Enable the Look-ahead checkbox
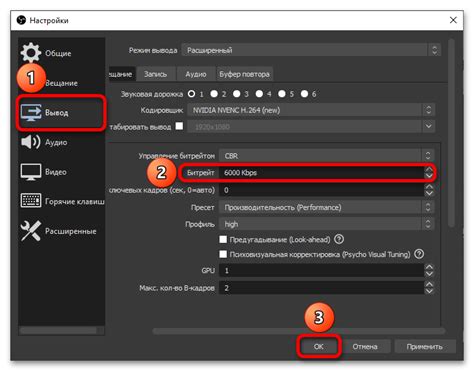 [223, 239]
